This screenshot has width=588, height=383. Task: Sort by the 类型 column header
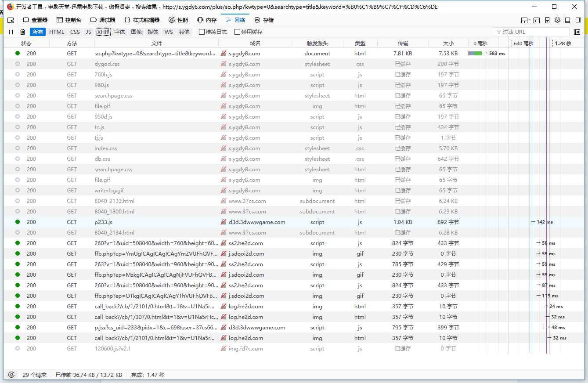point(360,43)
